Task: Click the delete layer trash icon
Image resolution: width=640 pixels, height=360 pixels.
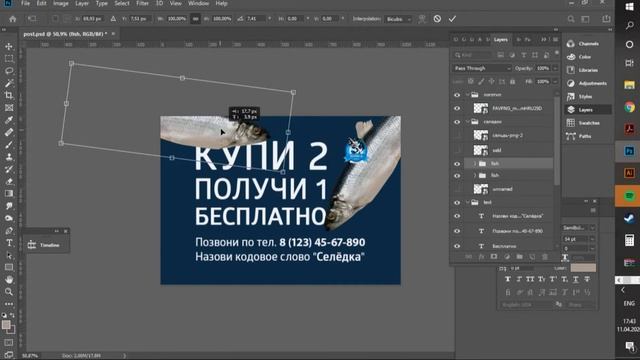Action: (544, 257)
